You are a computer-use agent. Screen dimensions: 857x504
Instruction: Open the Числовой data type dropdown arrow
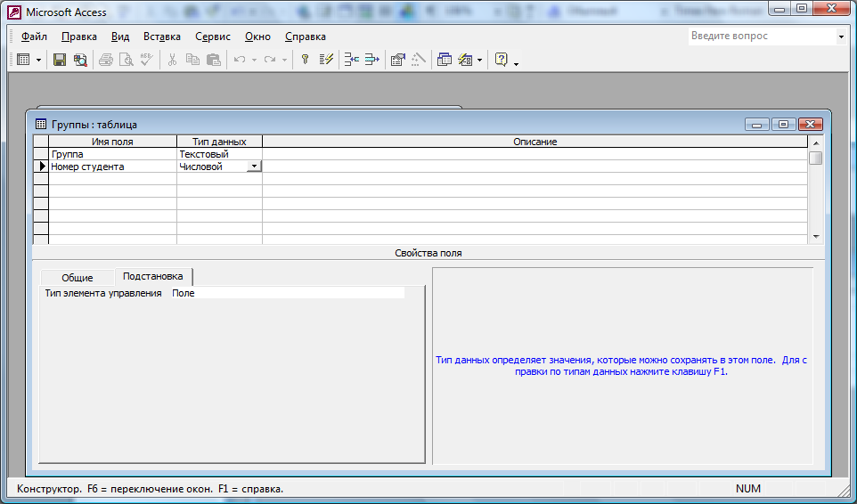[254, 167]
